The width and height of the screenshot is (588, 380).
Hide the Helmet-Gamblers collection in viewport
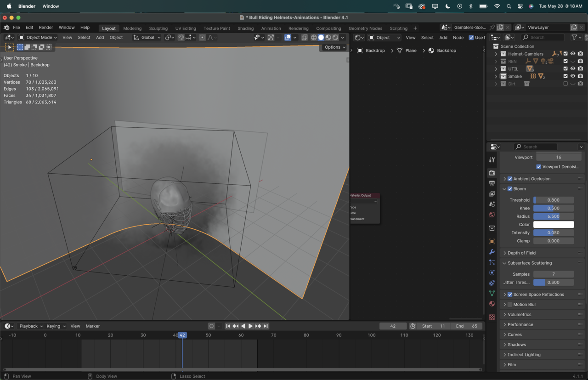coord(573,54)
